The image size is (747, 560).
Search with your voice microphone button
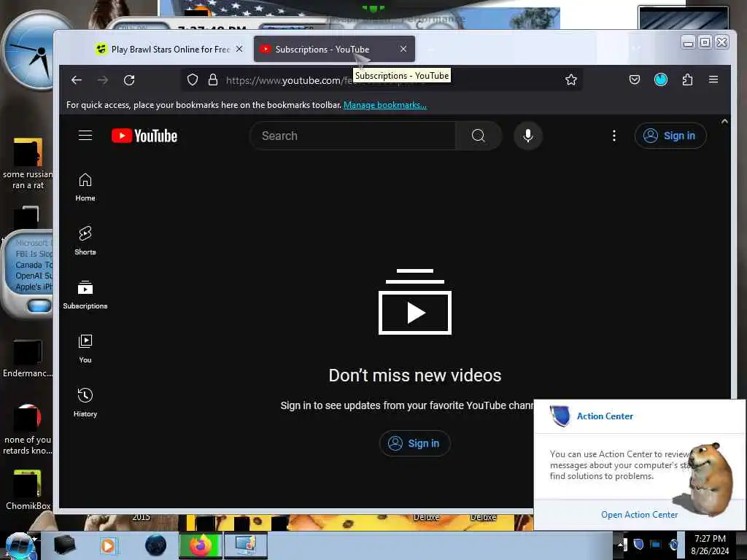pos(528,136)
